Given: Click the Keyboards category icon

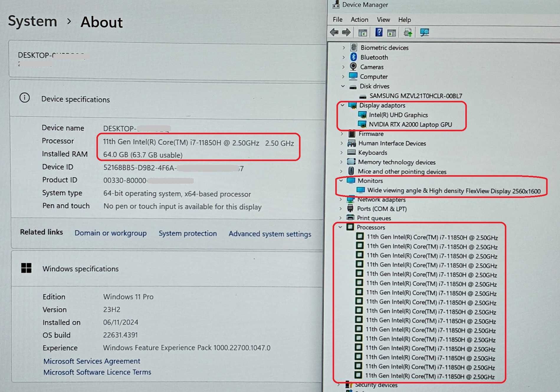Looking at the screenshot, I should pos(351,152).
